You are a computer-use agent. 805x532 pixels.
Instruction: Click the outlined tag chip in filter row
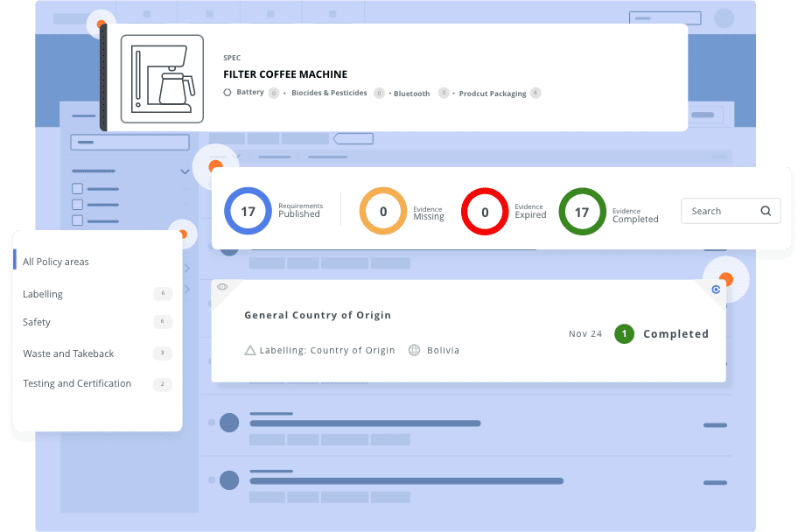point(353,138)
